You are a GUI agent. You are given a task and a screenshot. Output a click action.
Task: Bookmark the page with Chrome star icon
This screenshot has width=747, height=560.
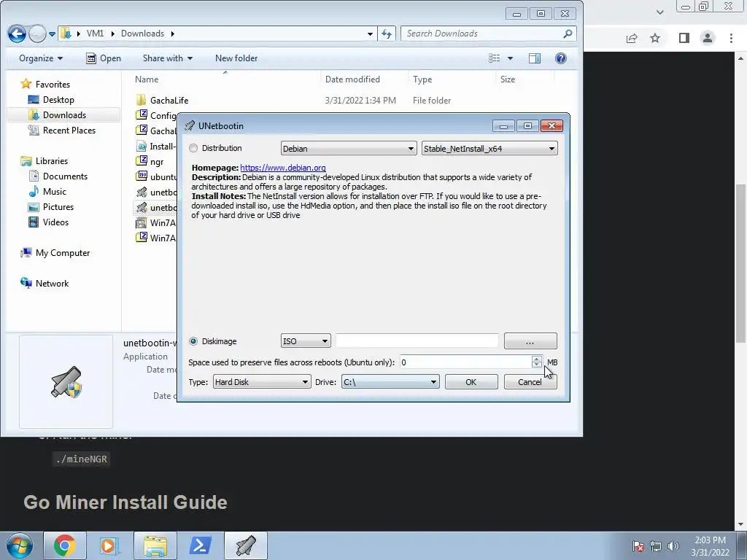pos(655,38)
